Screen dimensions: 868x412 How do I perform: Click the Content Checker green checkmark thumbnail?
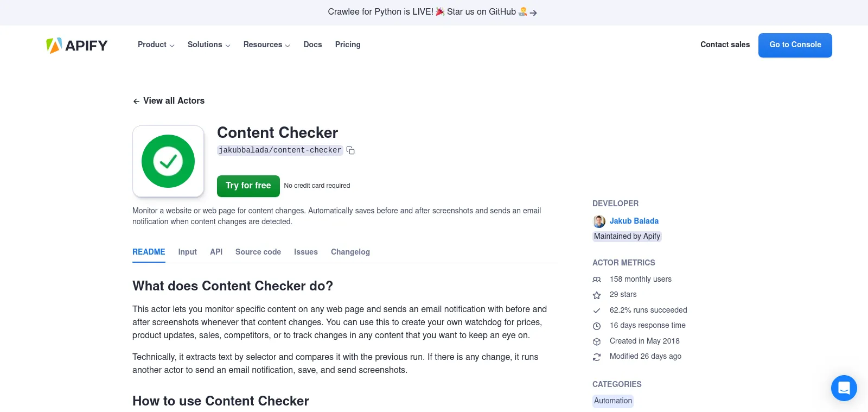[x=168, y=161]
